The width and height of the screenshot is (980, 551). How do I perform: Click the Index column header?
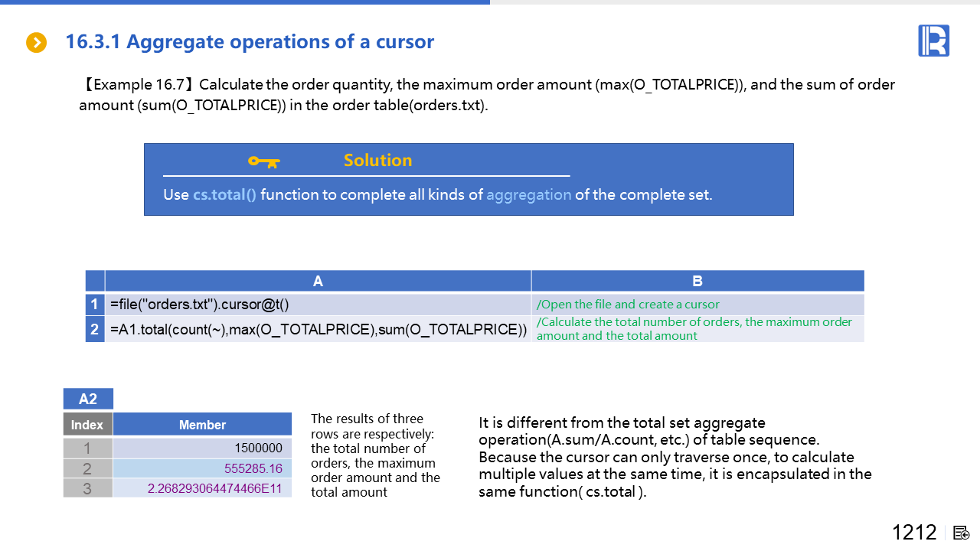click(x=87, y=425)
